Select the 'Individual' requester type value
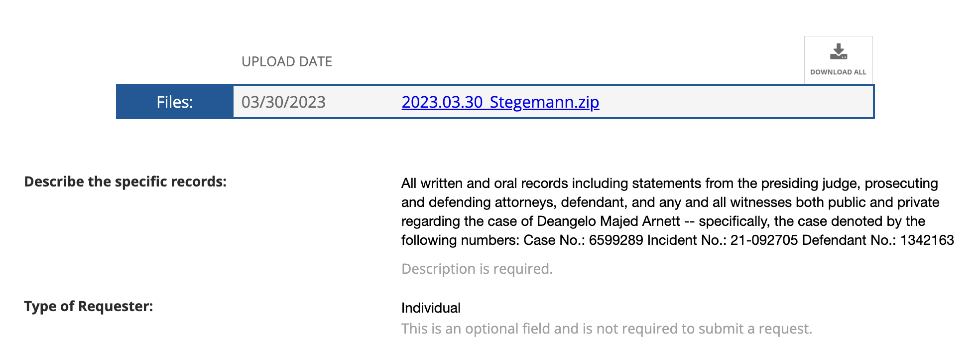 (431, 308)
